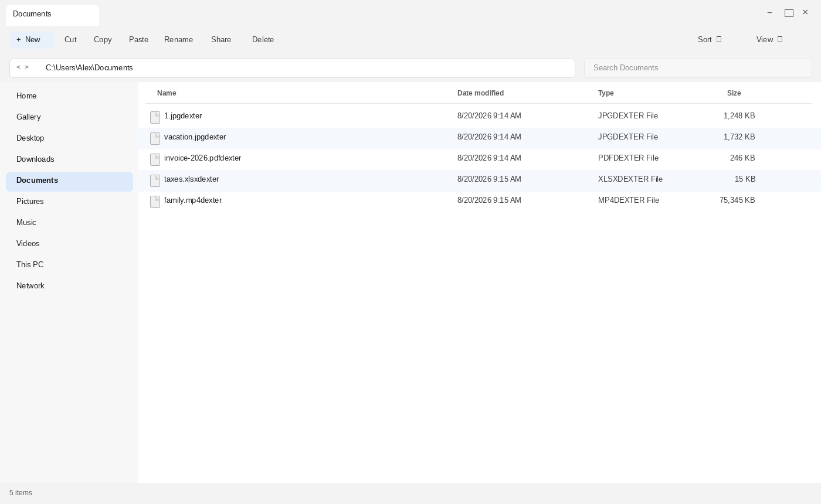This screenshot has height=504, width=821.
Task: Maximize the Documents window
Action: (x=789, y=13)
